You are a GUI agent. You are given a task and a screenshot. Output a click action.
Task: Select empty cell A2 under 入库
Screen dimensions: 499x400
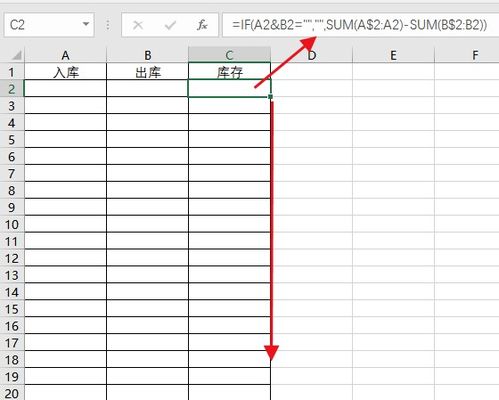pyautogui.click(x=65, y=88)
